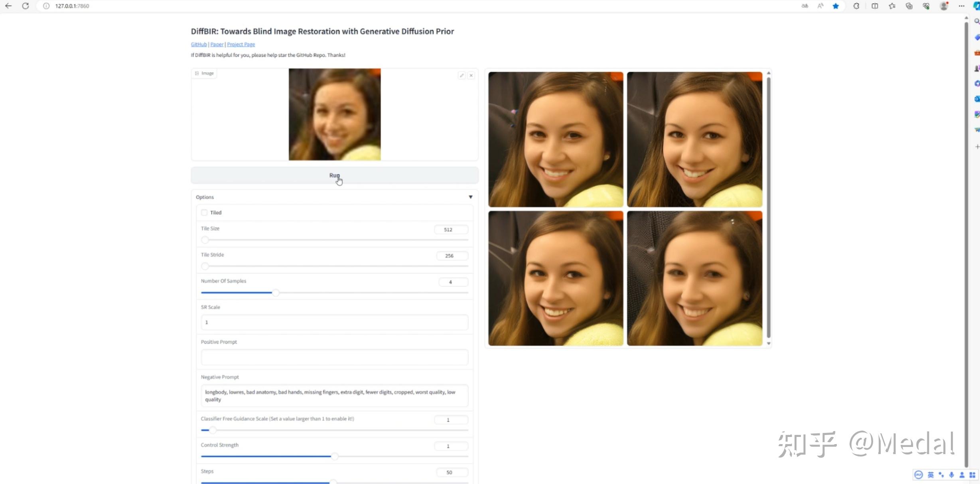Click the SR Scale input box
The width and height of the screenshot is (980, 484).
click(334, 322)
